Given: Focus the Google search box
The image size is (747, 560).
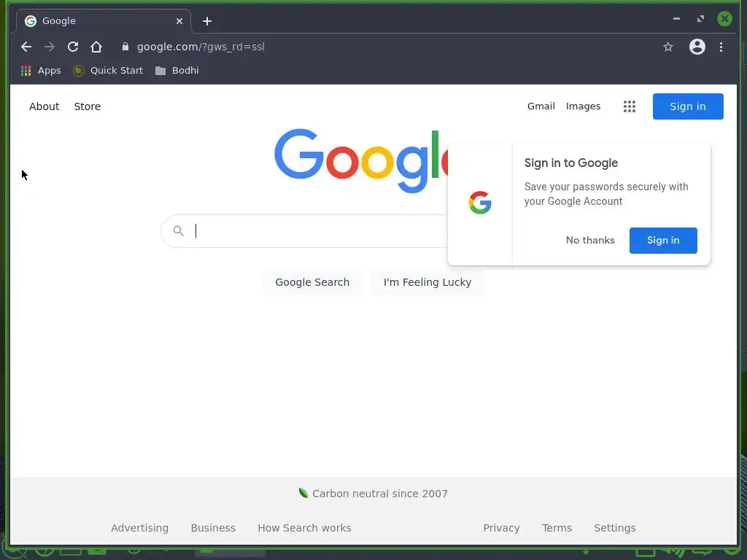Looking at the screenshot, I should pyautogui.click(x=305, y=231).
